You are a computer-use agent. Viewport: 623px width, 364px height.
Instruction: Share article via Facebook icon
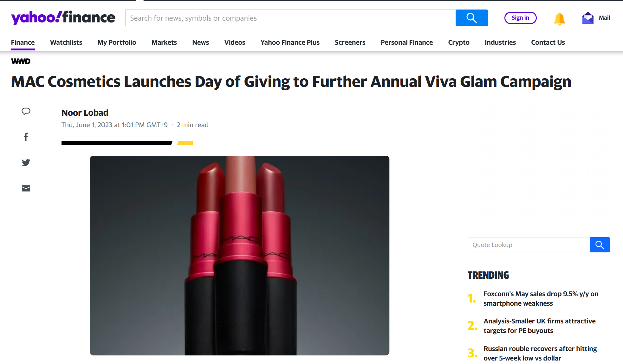(26, 137)
